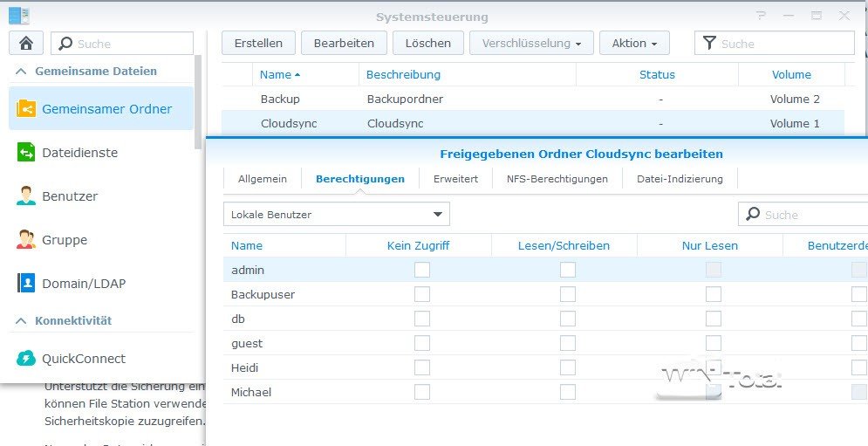Switch to the Allgemein tab

(262, 179)
